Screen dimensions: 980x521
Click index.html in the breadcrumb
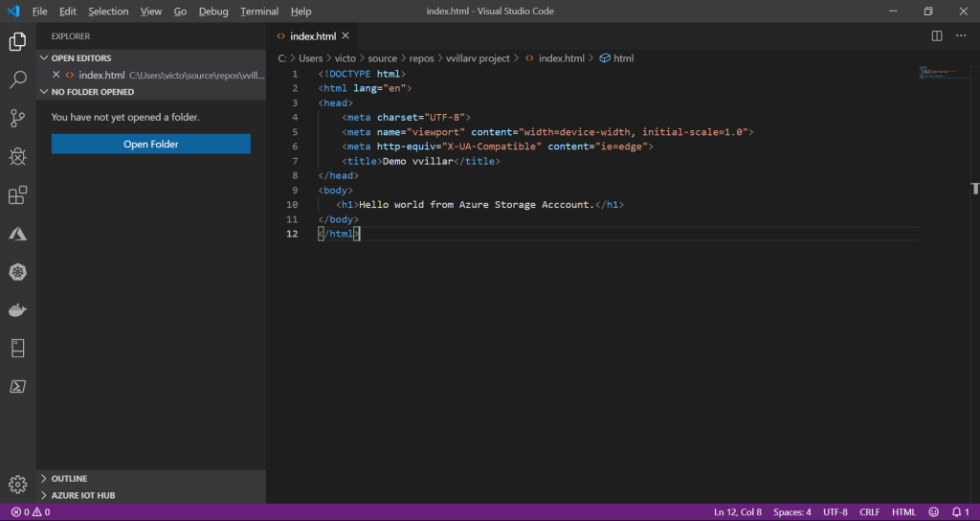point(554,58)
